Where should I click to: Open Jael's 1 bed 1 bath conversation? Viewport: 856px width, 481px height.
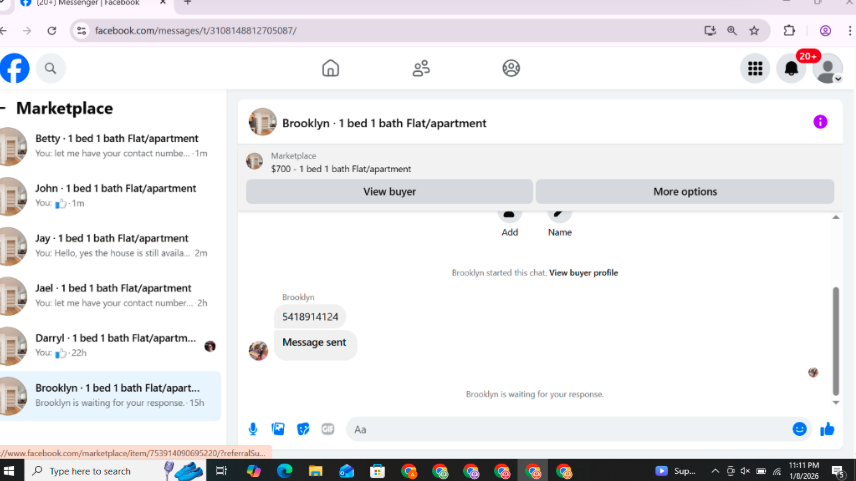(109, 295)
